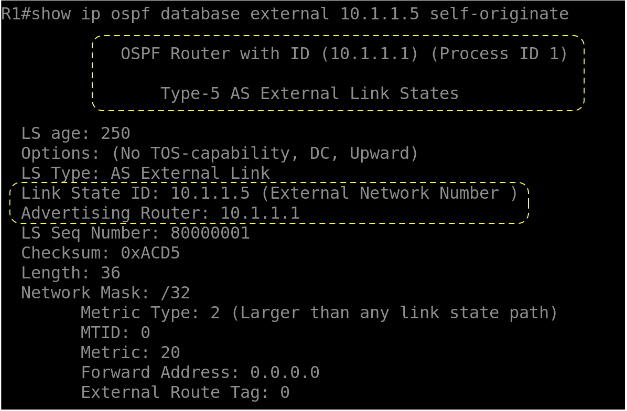
Task: Click the External Route Tag: 0 line
Action: [x=185, y=393]
